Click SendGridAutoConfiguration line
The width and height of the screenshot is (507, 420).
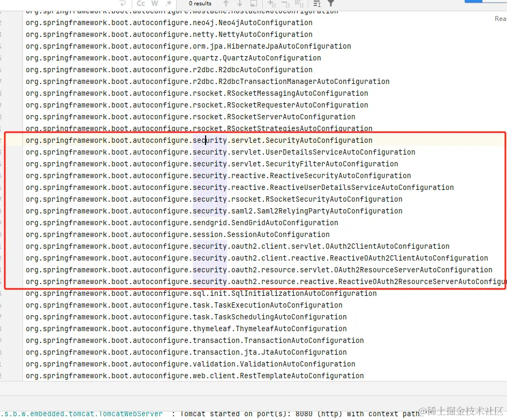pyautogui.click(x=182, y=223)
